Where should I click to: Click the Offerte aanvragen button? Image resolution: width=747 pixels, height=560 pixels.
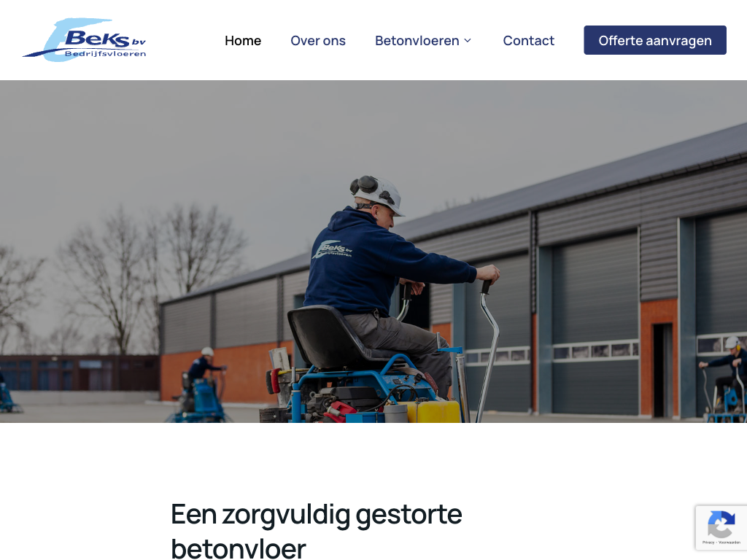pos(655,40)
